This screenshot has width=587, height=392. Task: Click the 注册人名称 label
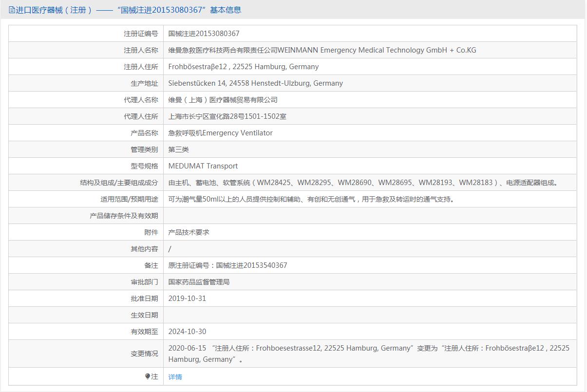coord(141,50)
